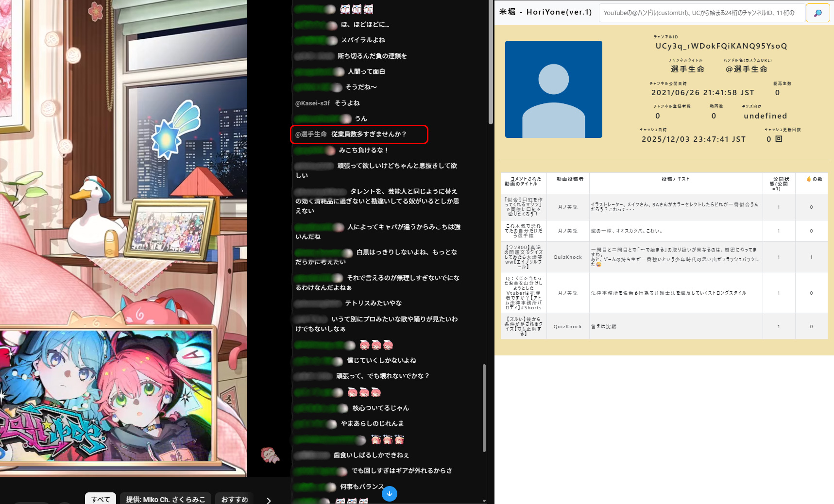Expand category chips with the right chevron
This screenshot has height=504, width=834.
[x=269, y=500]
